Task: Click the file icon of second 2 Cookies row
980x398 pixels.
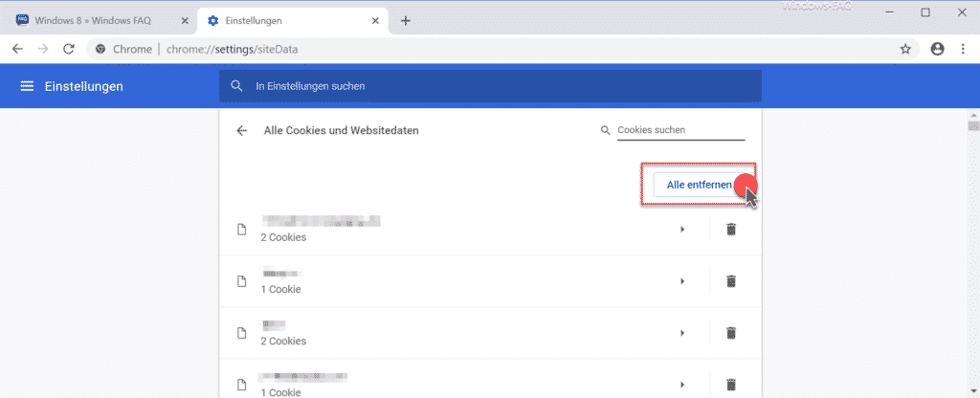Action: tap(241, 333)
